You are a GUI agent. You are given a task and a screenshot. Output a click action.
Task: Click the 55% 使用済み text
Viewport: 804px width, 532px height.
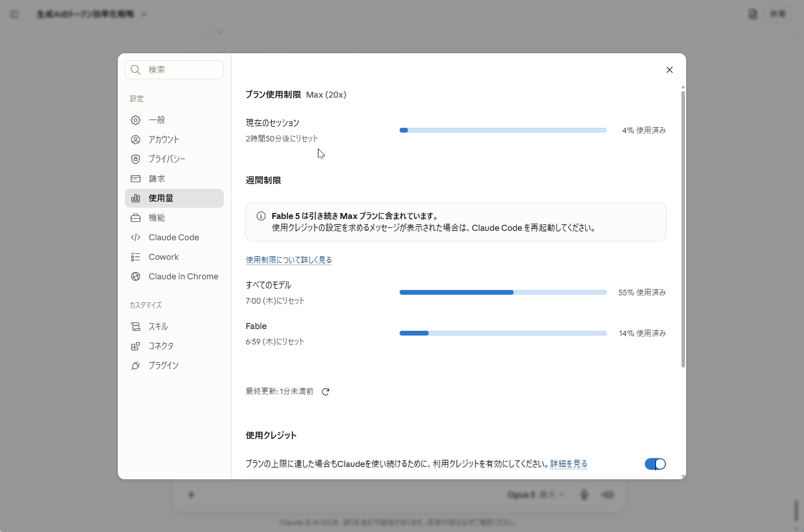[642, 292]
